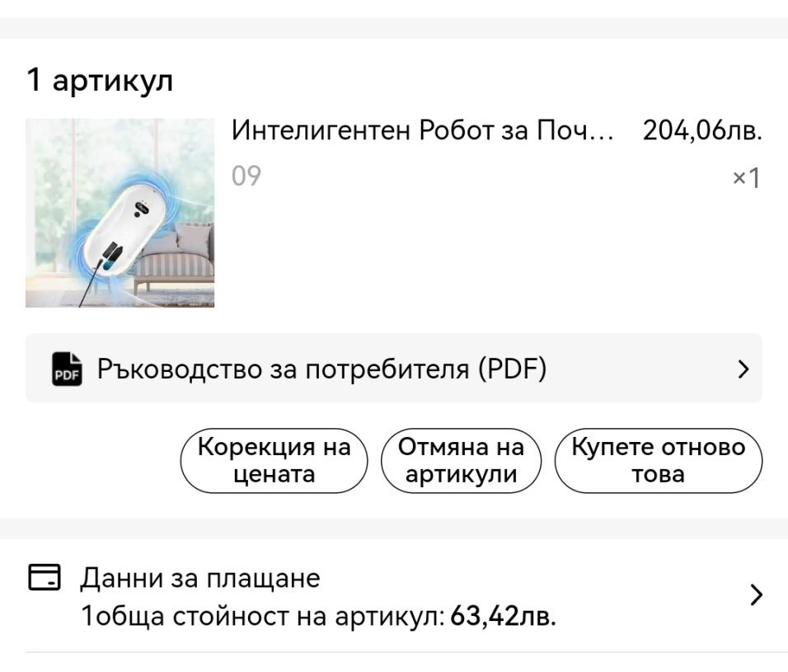Viewport: 788px width, 672px height.
Task: Click the '1 артикул' heading
Action: tap(100, 81)
